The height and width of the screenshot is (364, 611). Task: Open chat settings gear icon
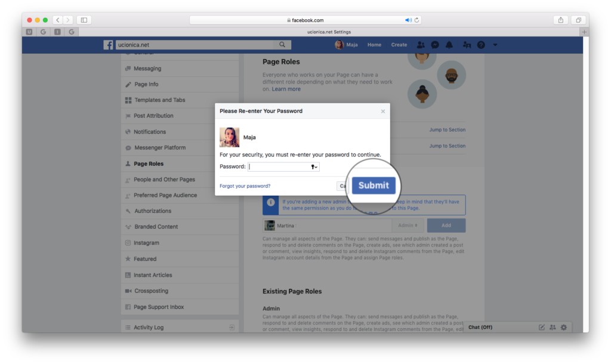point(563,327)
